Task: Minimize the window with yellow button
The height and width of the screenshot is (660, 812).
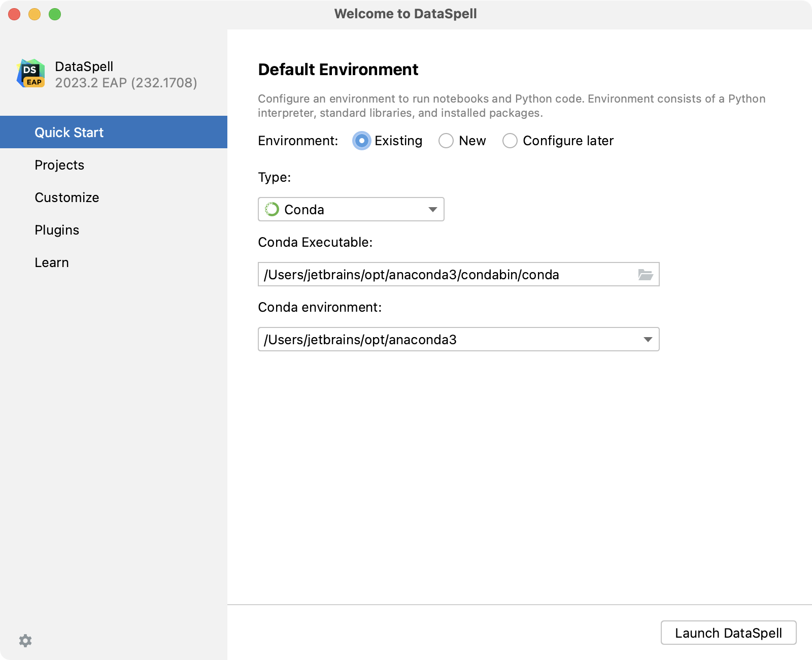Action: pyautogui.click(x=35, y=14)
